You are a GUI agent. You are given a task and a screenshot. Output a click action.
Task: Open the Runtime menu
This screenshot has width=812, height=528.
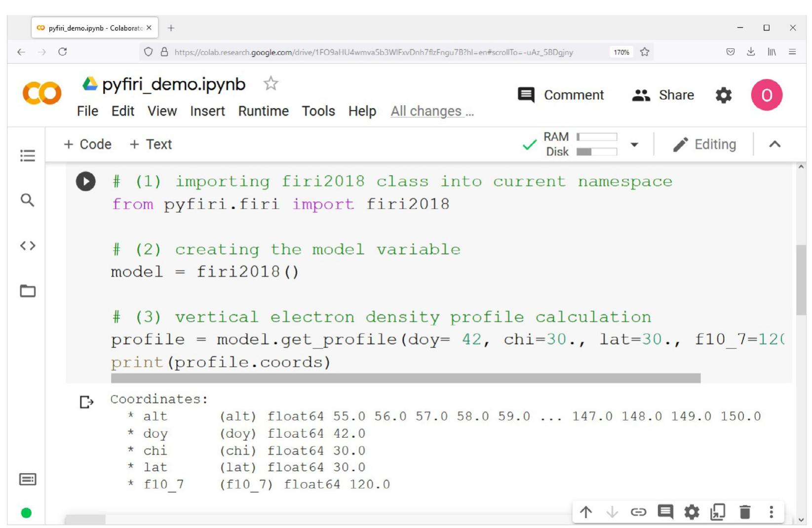pyautogui.click(x=264, y=111)
